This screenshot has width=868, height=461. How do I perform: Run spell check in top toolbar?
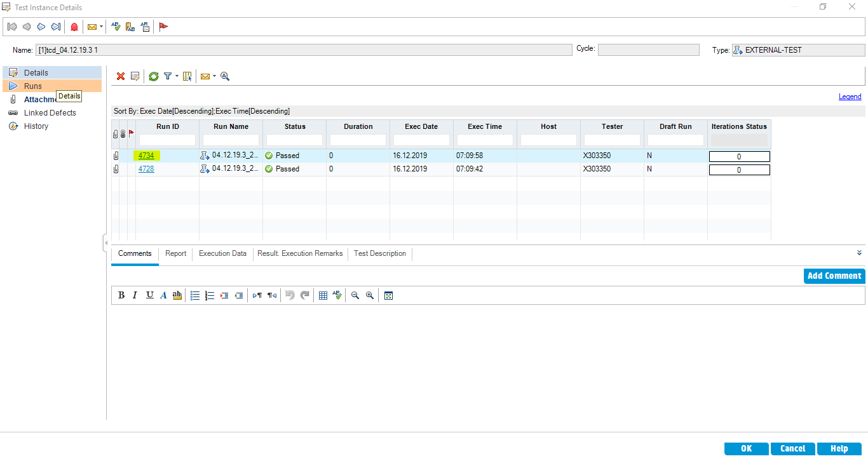click(116, 27)
